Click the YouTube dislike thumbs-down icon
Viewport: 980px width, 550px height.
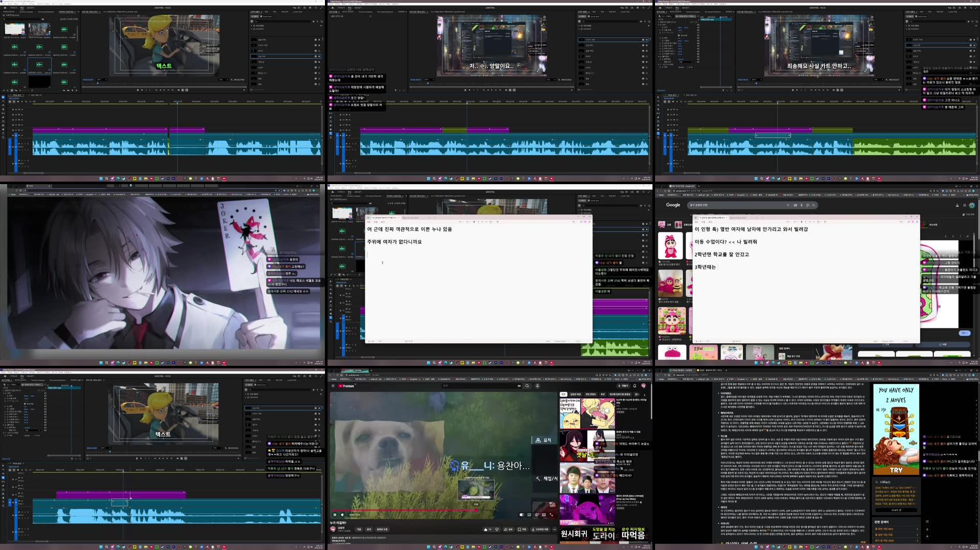497,529
